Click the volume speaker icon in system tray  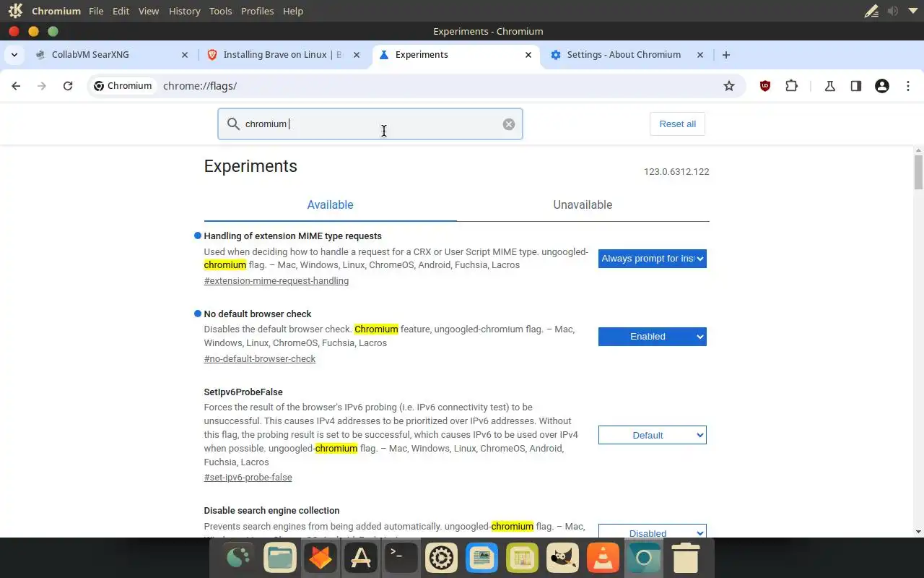click(893, 11)
